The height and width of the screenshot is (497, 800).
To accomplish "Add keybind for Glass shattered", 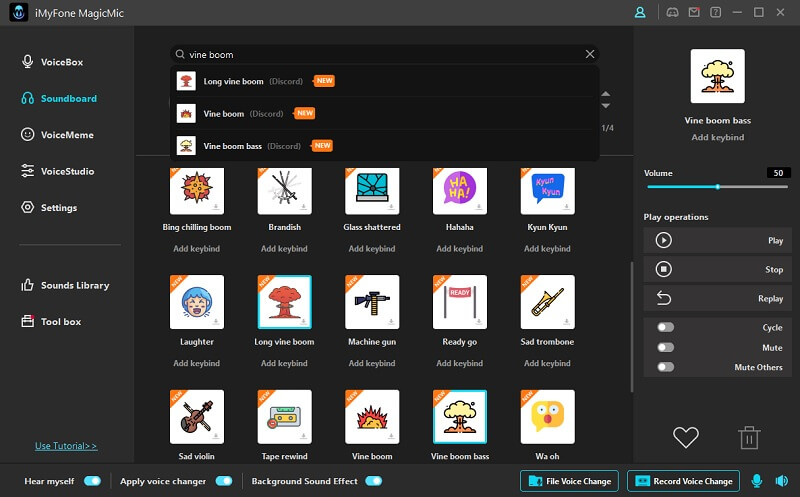I will (x=372, y=248).
